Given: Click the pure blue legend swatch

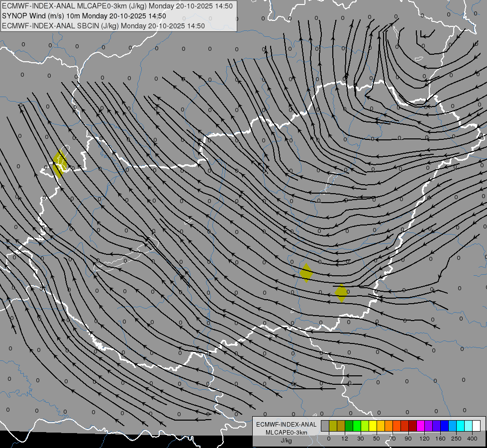Looking at the screenshot, I should [444, 426].
